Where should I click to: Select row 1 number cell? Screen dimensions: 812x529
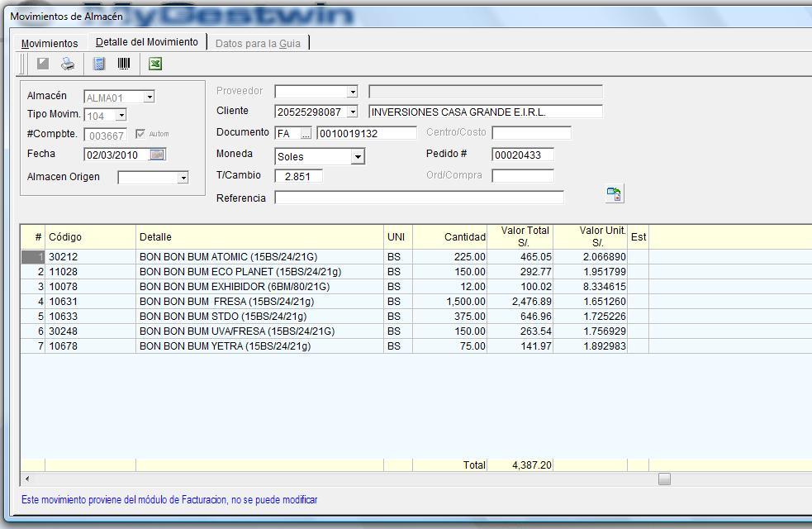tap(33, 256)
